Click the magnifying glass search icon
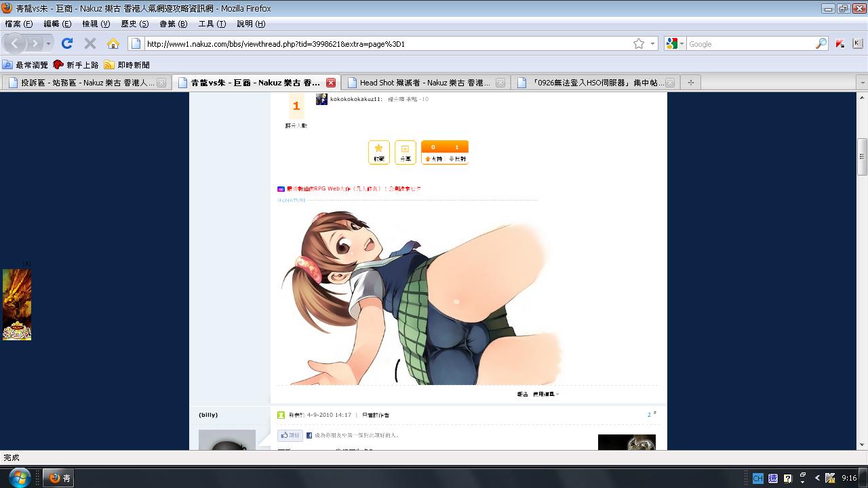 click(821, 43)
